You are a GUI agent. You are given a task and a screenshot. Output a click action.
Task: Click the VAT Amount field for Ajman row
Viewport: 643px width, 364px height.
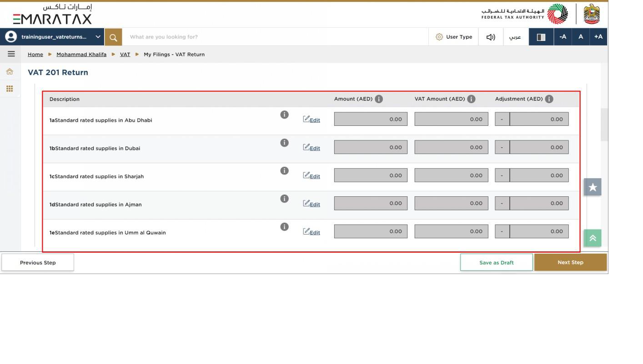pyautogui.click(x=451, y=203)
